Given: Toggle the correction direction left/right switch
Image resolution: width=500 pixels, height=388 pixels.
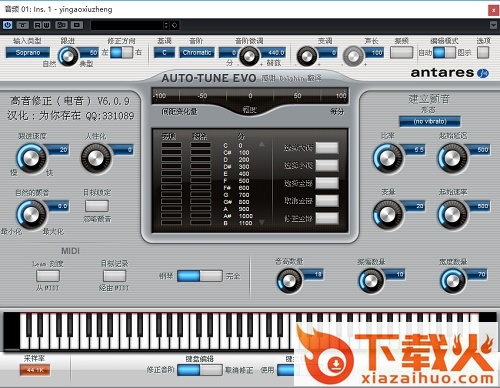Looking at the screenshot, I should point(122,53).
